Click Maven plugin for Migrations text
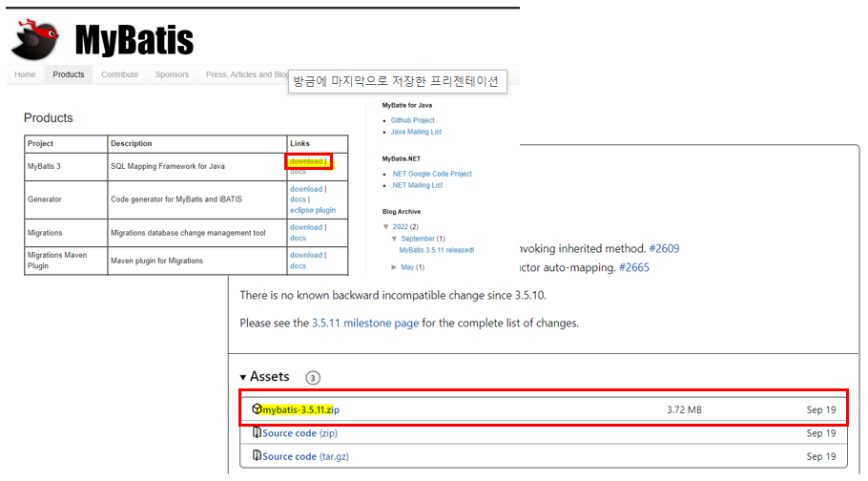Image resolution: width=868 pixels, height=481 pixels. [x=156, y=261]
